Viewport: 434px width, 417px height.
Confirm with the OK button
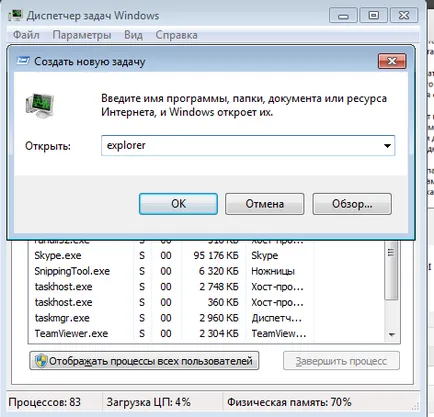[178, 204]
